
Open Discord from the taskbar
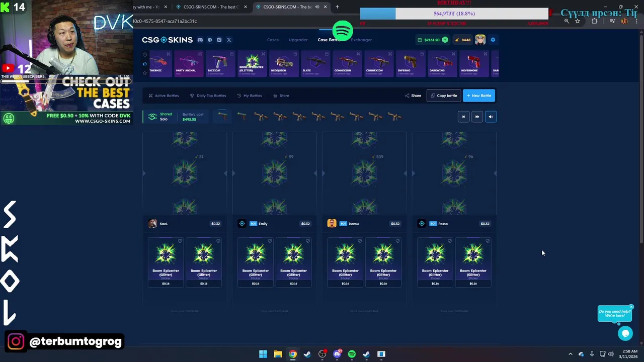point(337,354)
